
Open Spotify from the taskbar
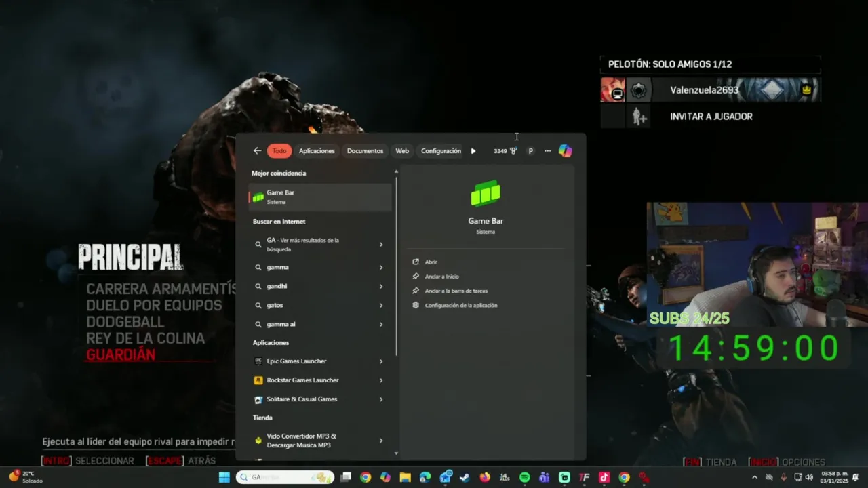tap(524, 477)
